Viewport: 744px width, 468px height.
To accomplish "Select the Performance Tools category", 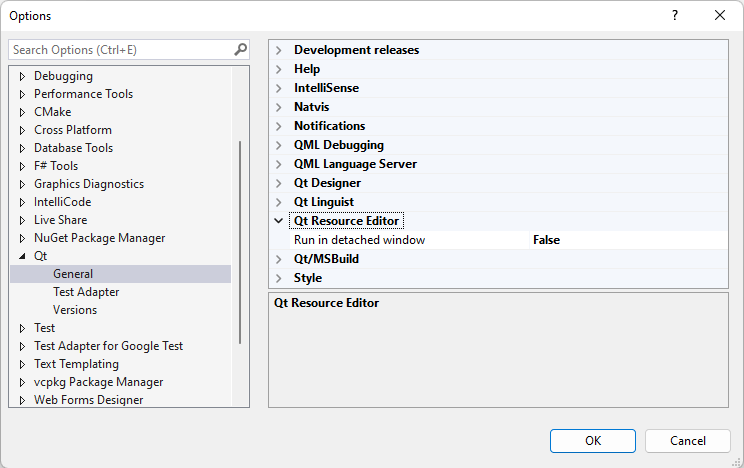I will click(x=83, y=94).
